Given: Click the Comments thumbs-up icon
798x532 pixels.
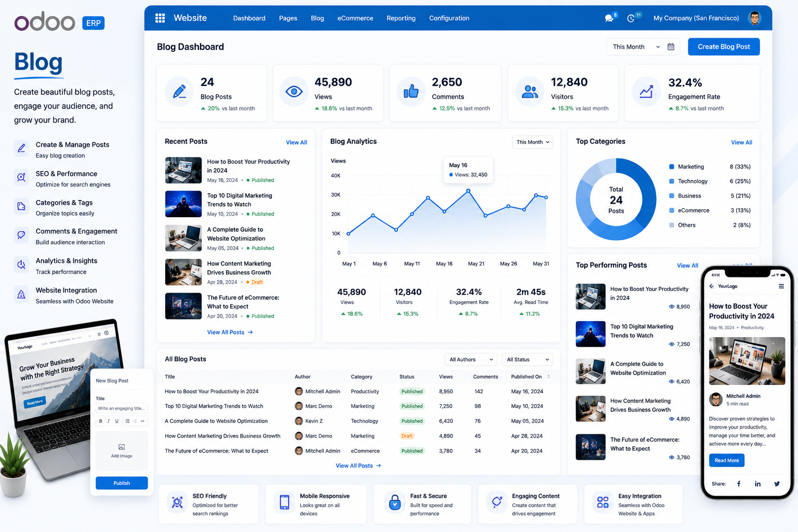Looking at the screenshot, I should click(x=411, y=91).
